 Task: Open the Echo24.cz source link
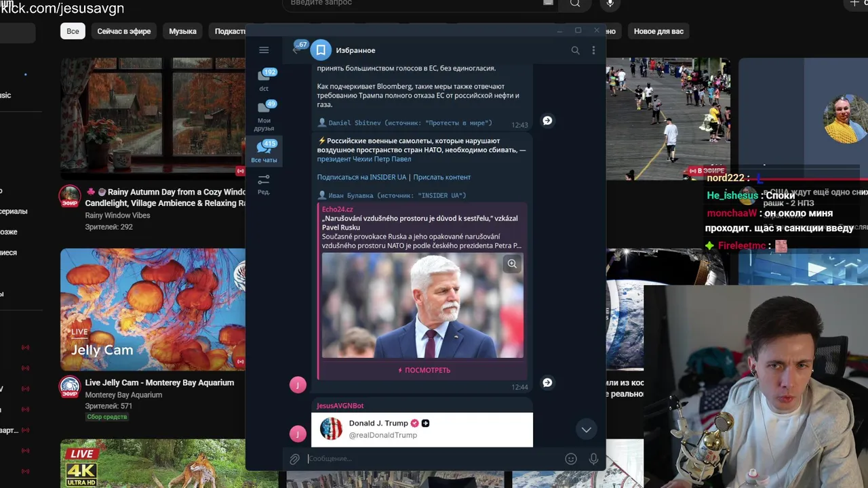coord(337,209)
